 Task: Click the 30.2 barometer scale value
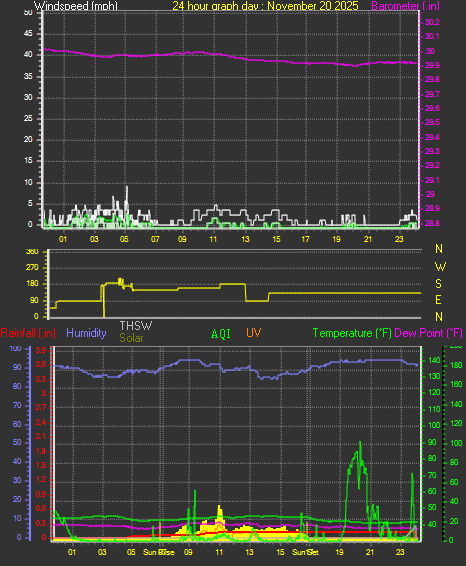(x=432, y=22)
